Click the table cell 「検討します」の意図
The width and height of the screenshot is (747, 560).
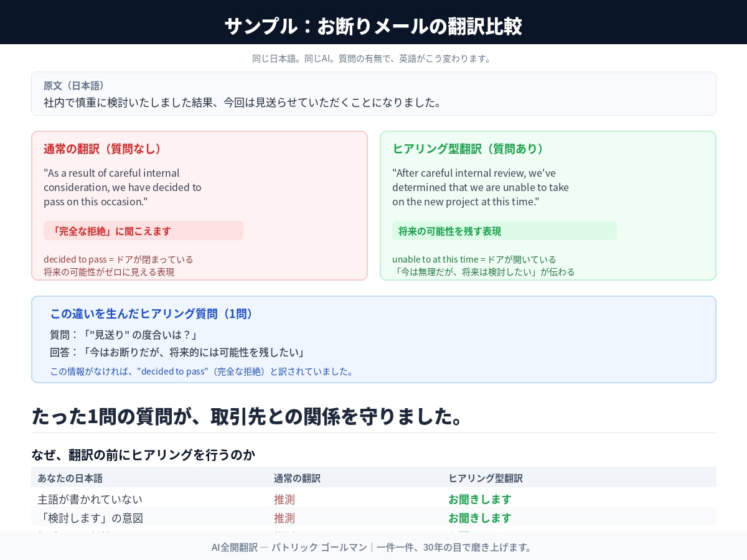(90, 518)
